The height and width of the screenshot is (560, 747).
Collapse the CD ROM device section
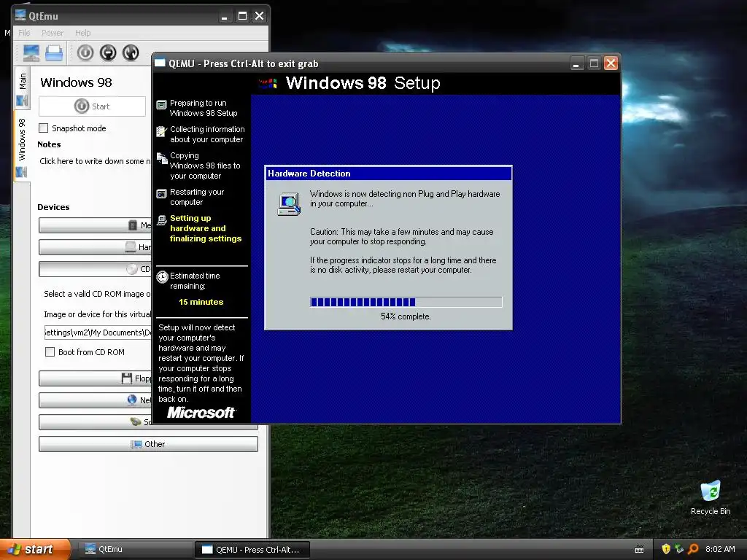96,269
